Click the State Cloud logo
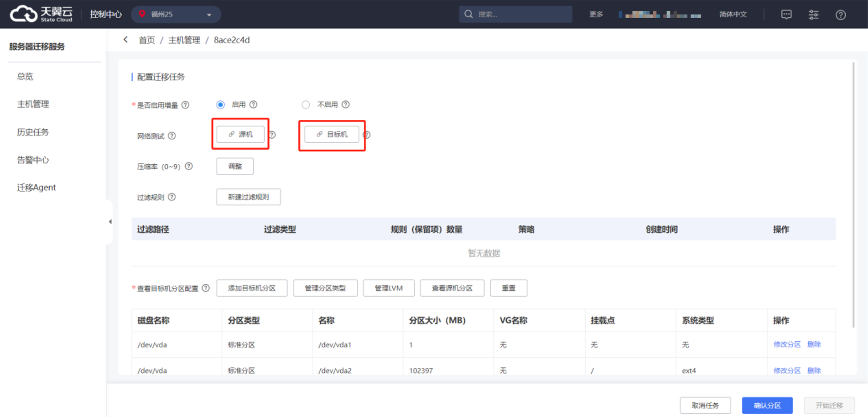868x417 pixels. (x=41, y=14)
